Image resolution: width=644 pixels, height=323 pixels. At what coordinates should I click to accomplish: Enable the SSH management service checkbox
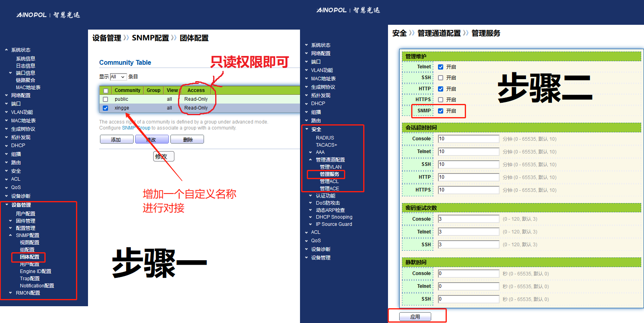[440, 78]
